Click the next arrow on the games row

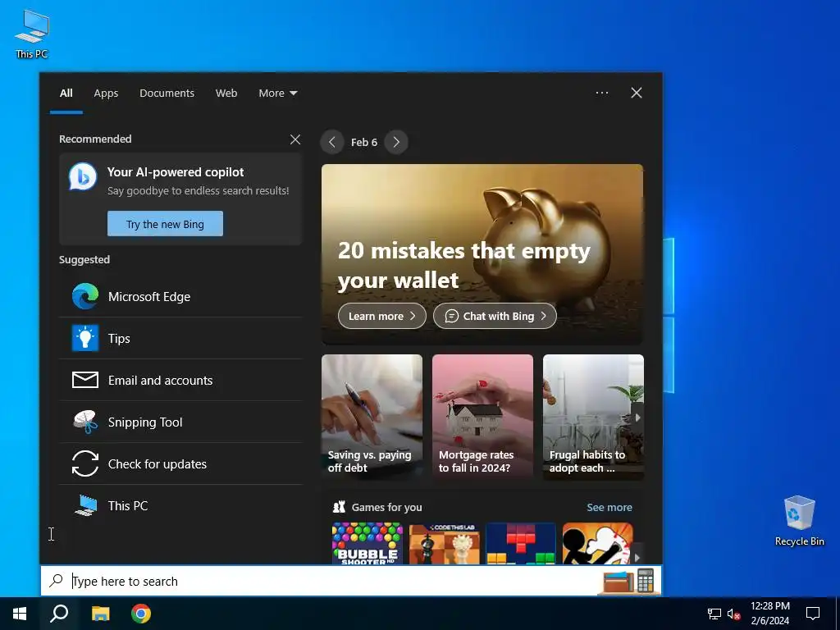[637, 558]
